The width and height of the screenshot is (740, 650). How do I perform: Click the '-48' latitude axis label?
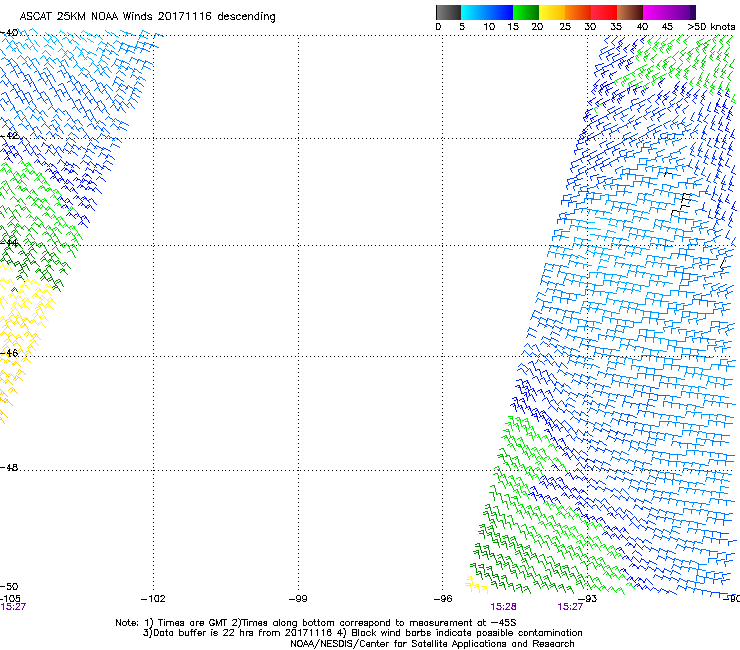coord(9,468)
